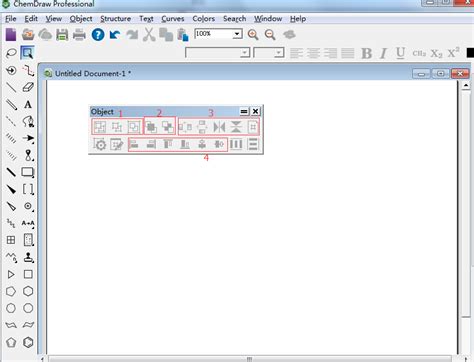Open the File menu
This screenshot has height=362, width=474.
[x=11, y=19]
